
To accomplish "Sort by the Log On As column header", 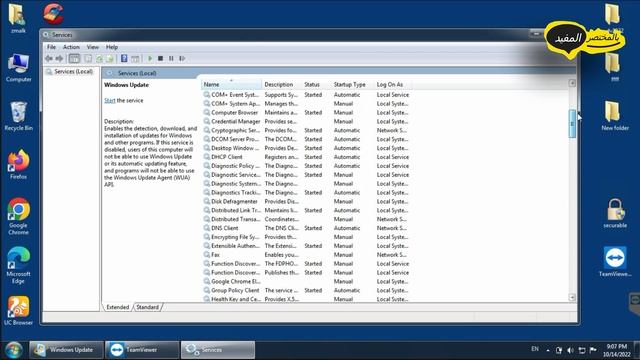I will point(393,84).
